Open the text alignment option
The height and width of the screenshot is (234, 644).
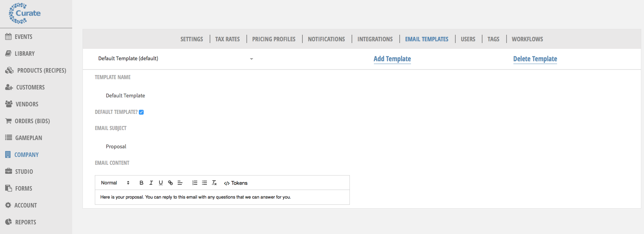click(180, 183)
